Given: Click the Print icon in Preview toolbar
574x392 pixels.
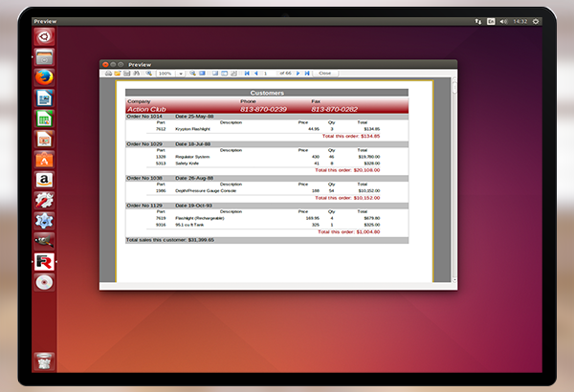Looking at the screenshot, I should [108, 73].
